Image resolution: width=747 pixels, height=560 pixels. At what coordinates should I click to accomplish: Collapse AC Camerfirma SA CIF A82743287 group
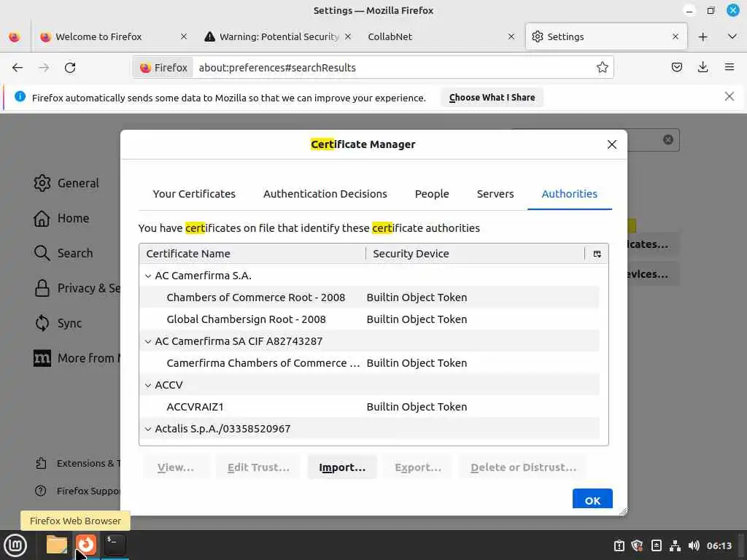coord(148,341)
